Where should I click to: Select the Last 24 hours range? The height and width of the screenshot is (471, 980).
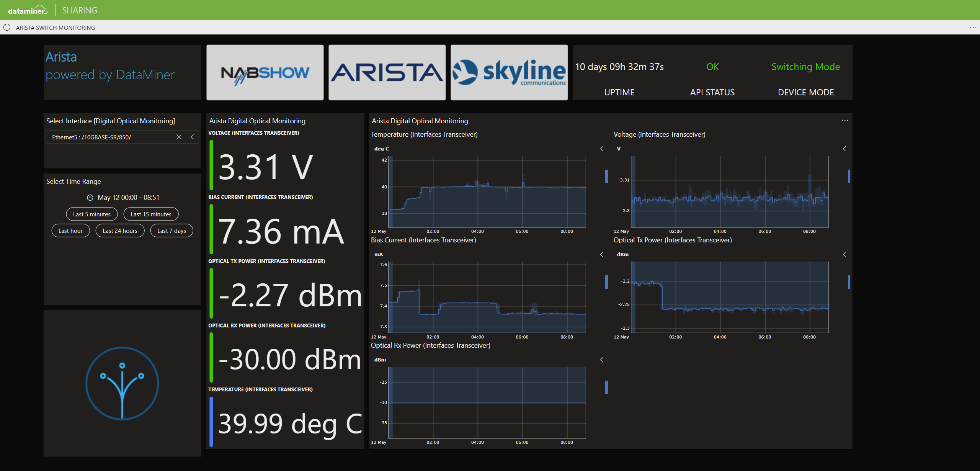[120, 231]
